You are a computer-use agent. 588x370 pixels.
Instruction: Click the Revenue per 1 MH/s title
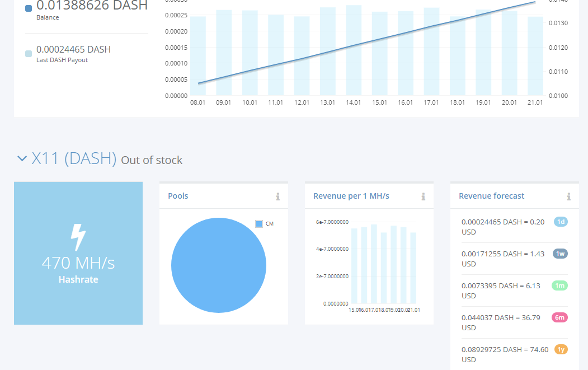click(351, 196)
